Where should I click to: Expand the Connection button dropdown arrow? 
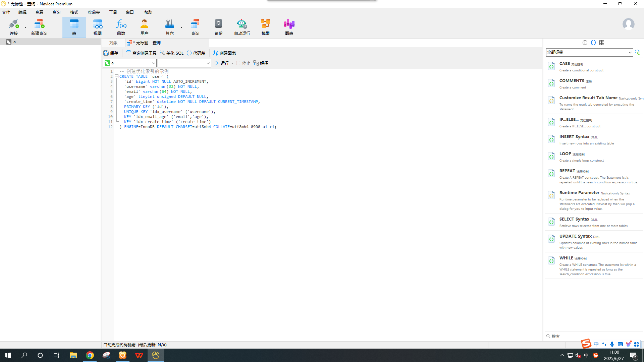pos(25,27)
